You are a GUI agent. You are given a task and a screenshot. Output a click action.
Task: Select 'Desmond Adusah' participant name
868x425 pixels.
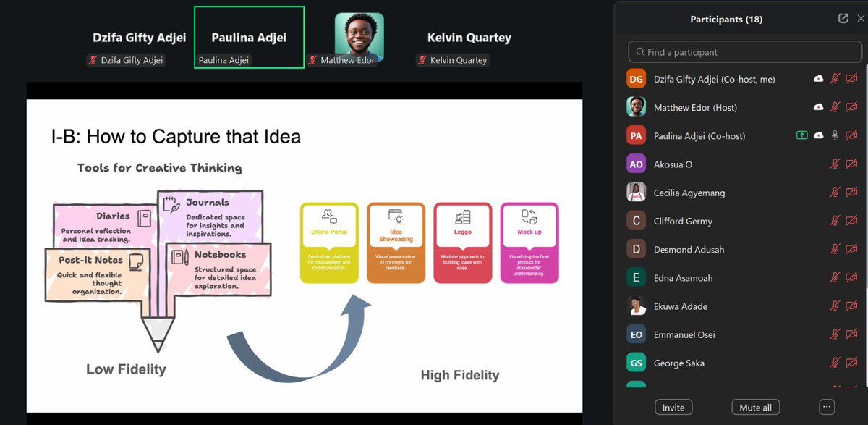(689, 249)
